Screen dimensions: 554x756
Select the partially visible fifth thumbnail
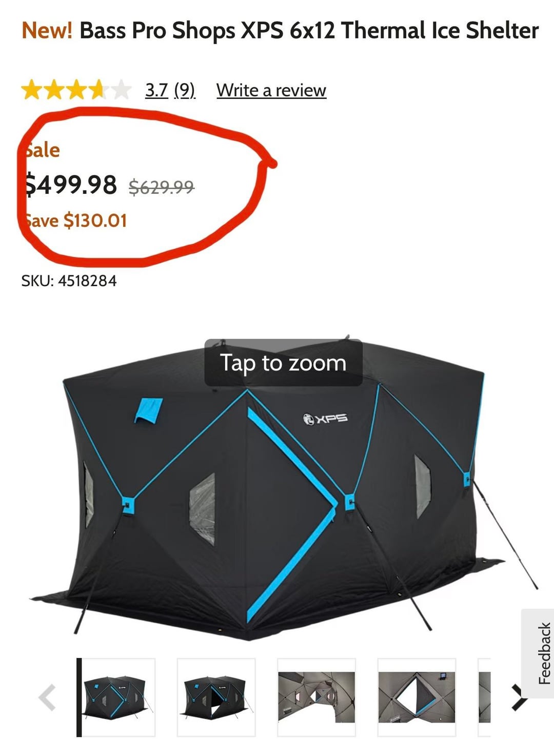(x=484, y=698)
